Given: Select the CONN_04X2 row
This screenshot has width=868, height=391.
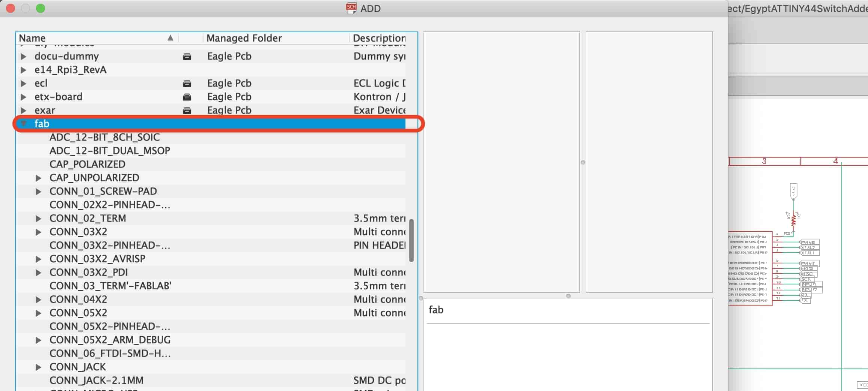Looking at the screenshot, I should tap(211, 299).
